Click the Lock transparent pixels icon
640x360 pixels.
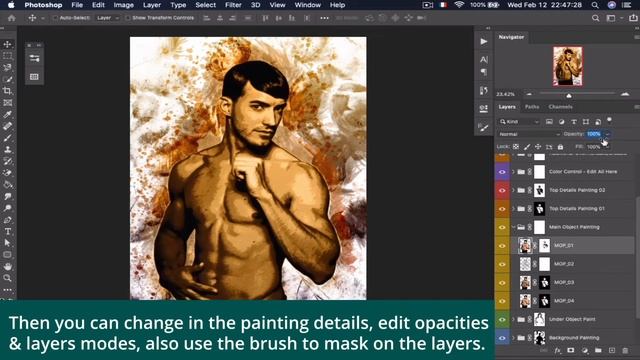click(x=516, y=147)
